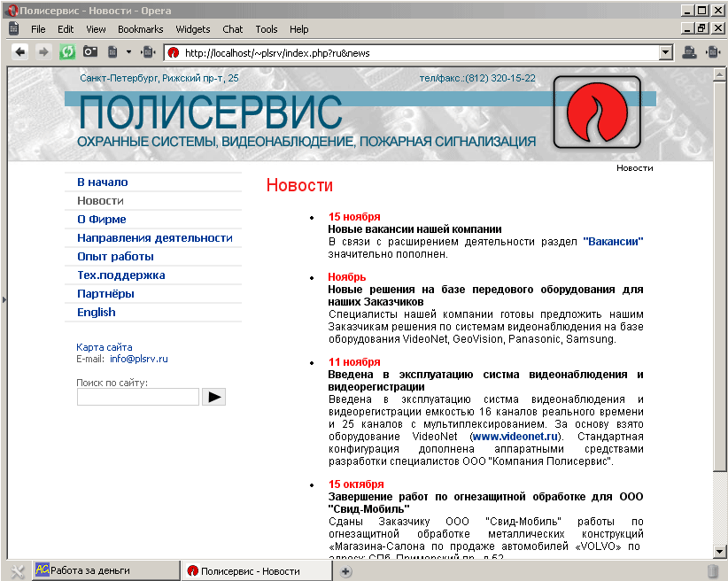Click the page-width icon after the print icon
This screenshot has height=581, width=728.
713,52
